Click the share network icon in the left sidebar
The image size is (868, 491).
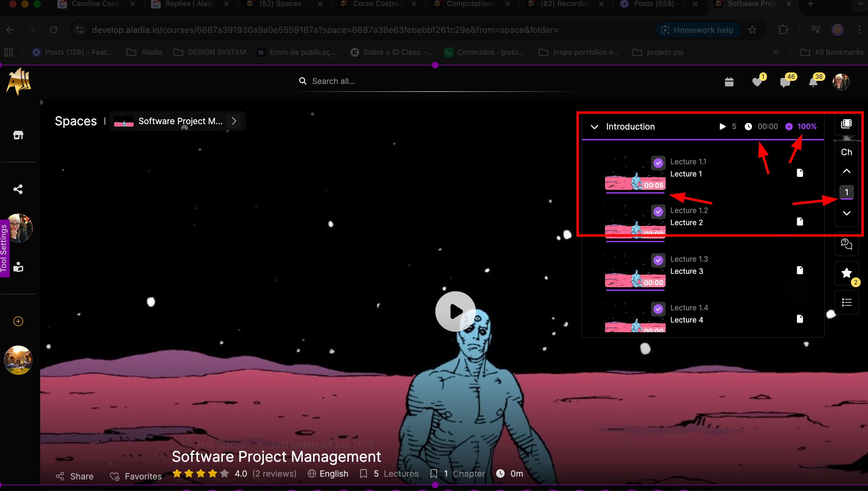(x=18, y=189)
